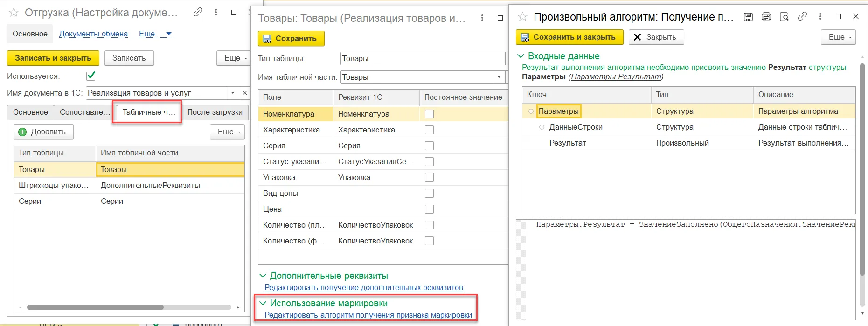Click the Реквизит 1С column header
This screenshot has width=868, height=326.
376,97
